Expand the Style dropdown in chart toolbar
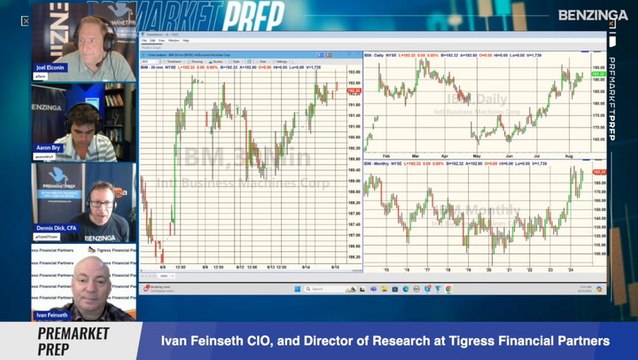The height and width of the screenshot is (360, 638). [x=236, y=61]
